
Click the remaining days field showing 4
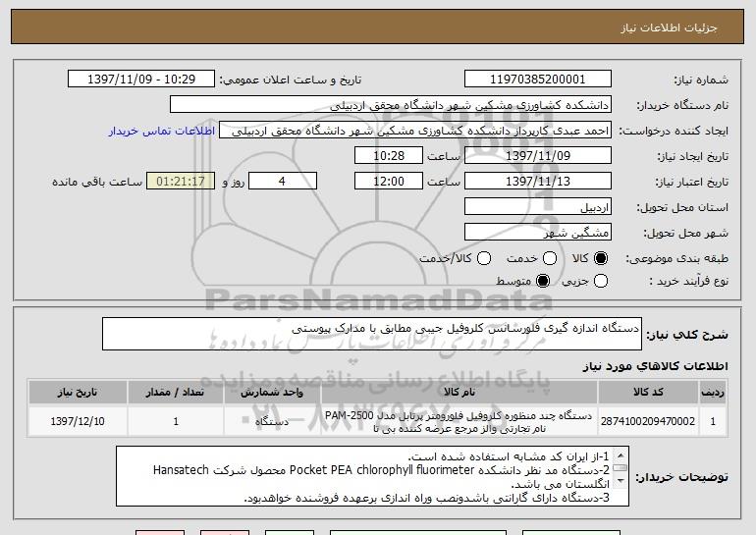(283, 182)
